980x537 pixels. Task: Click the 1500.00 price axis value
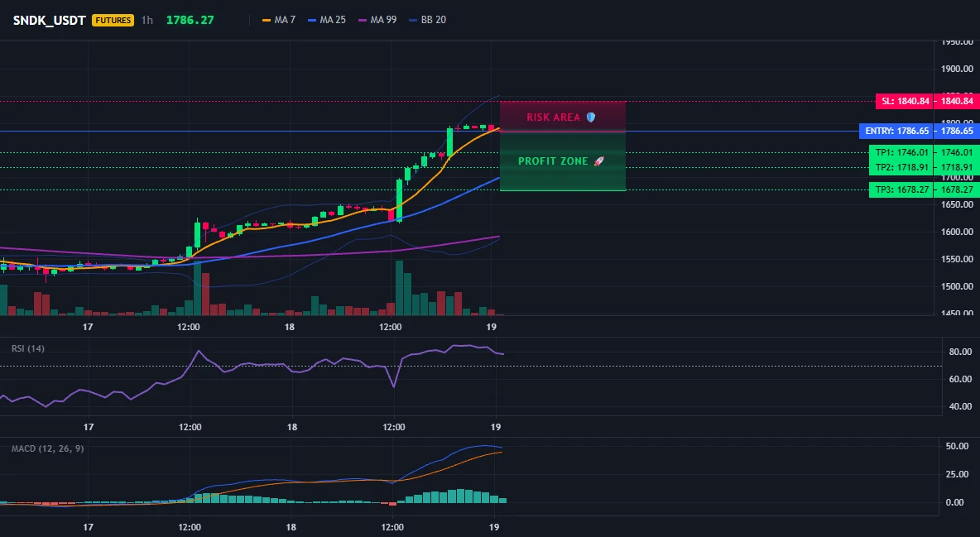click(957, 286)
